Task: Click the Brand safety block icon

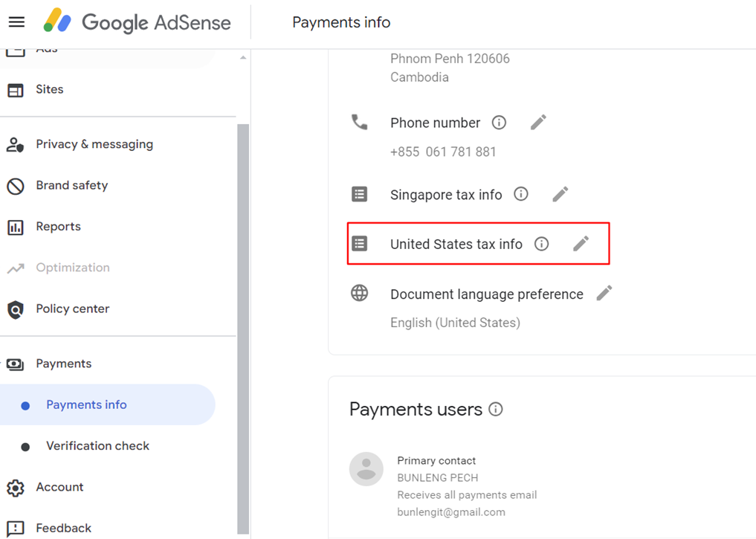Action: (16, 186)
